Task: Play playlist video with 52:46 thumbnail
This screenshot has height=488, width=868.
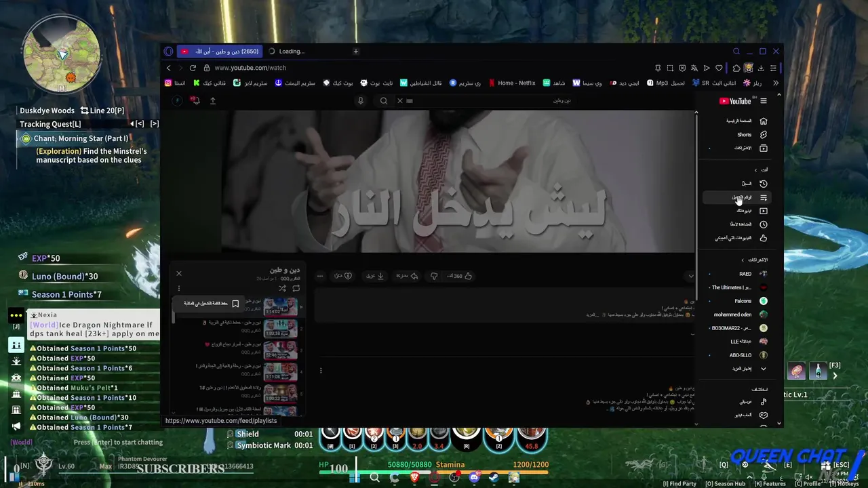Action: [x=280, y=350]
